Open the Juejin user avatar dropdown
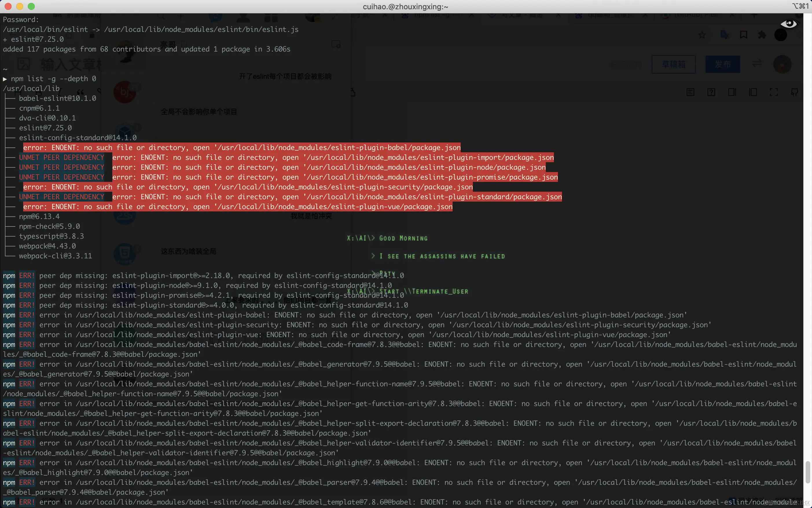Viewport: 812px width, 508px height. coord(782,64)
